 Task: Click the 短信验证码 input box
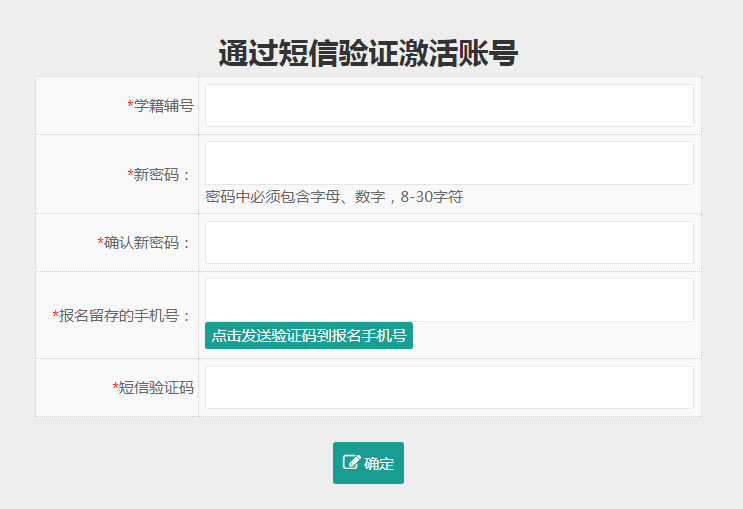pos(449,387)
